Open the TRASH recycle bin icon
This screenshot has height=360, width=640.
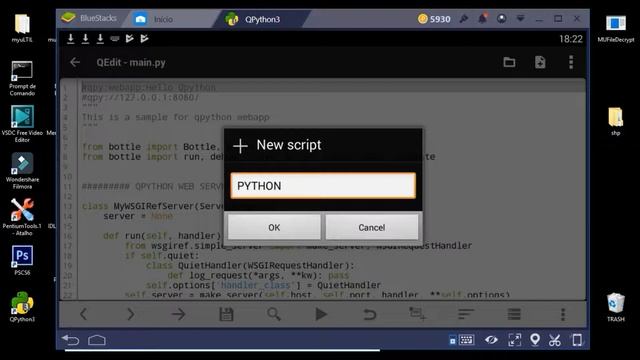point(616,307)
